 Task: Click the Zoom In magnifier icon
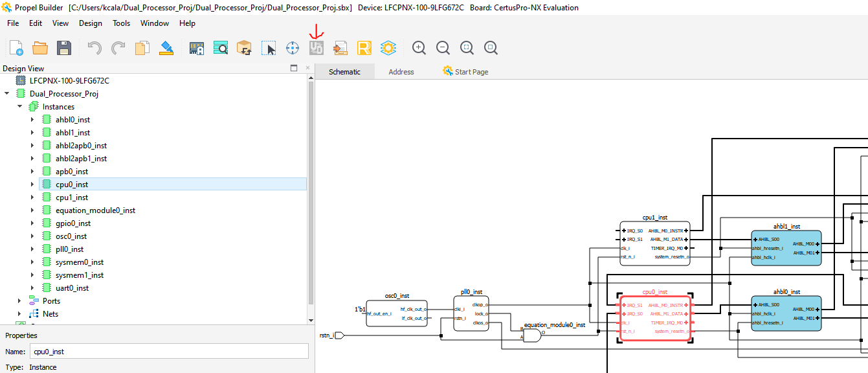click(x=419, y=47)
